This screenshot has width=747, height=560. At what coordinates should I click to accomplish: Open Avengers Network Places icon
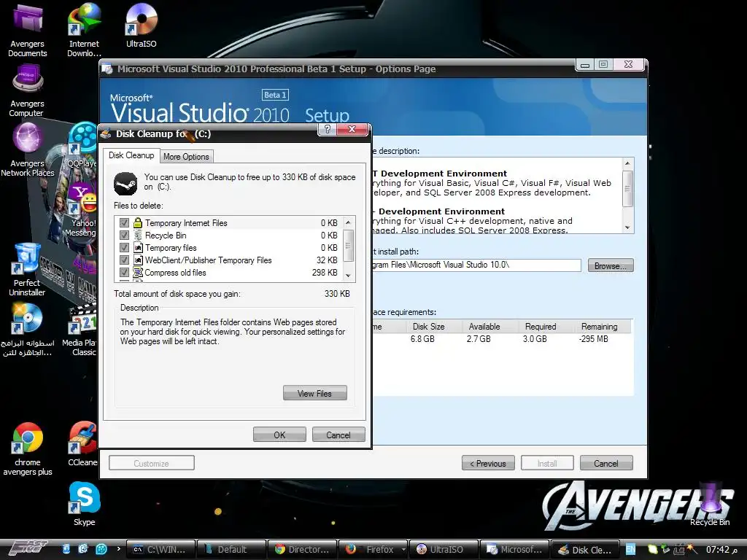27,150
